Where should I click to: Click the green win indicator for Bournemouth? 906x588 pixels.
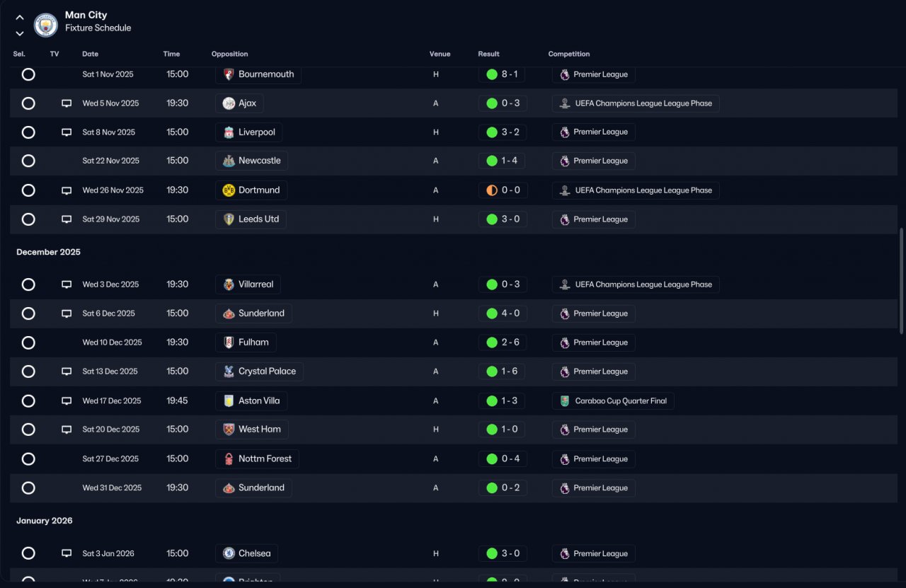[492, 74]
